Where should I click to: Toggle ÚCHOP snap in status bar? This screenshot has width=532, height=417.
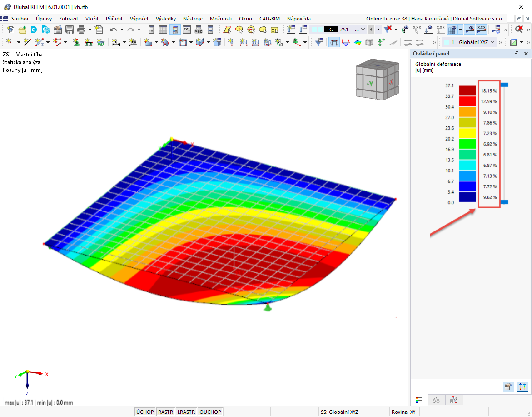[x=145, y=412]
